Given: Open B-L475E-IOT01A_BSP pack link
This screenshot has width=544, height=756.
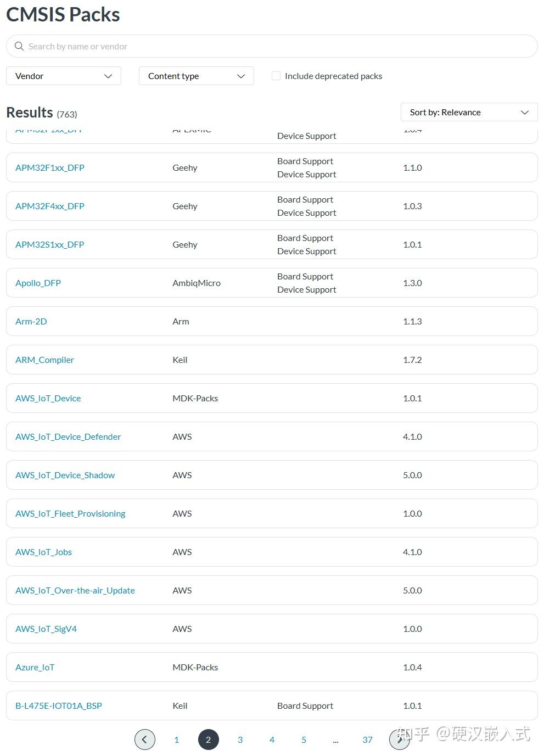Looking at the screenshot, I should coord(59,705).
